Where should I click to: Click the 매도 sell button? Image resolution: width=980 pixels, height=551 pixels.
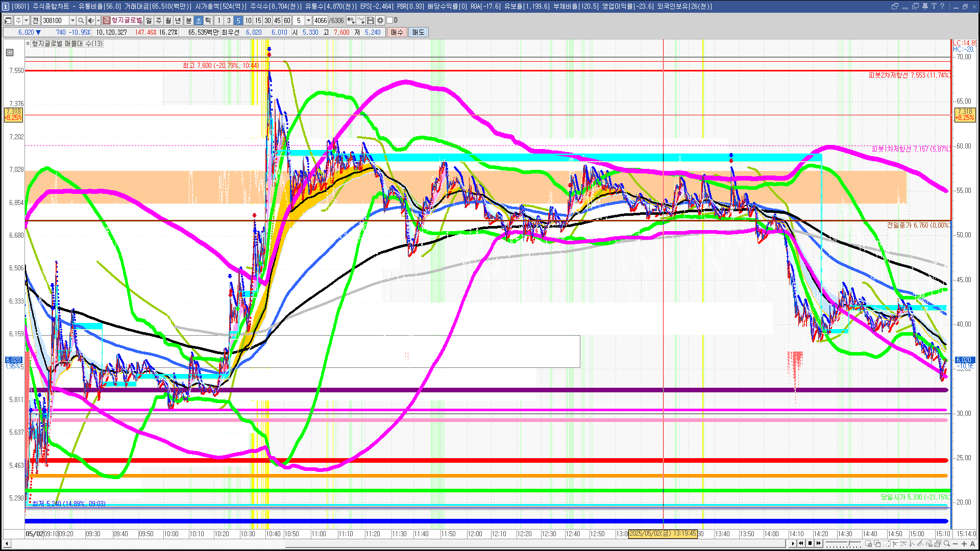(418, 32)
